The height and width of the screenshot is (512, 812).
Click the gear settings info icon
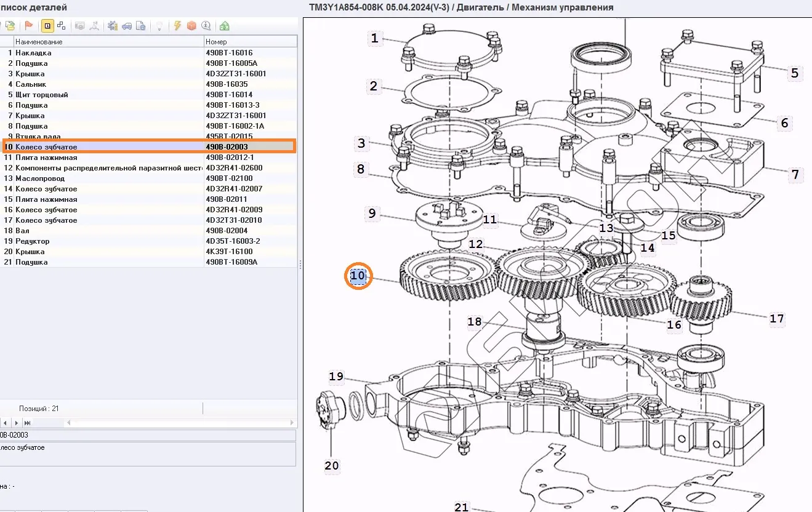[x=113, y=26]
